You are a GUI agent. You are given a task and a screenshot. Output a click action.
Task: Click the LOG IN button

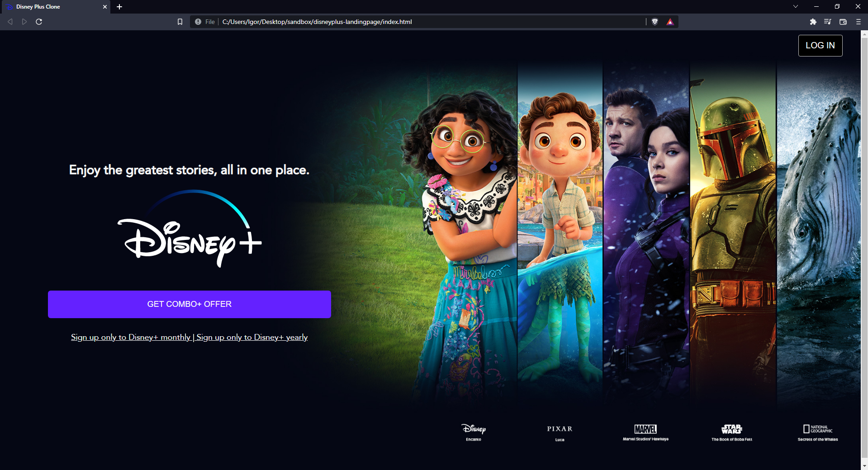(x=820, y=45)
